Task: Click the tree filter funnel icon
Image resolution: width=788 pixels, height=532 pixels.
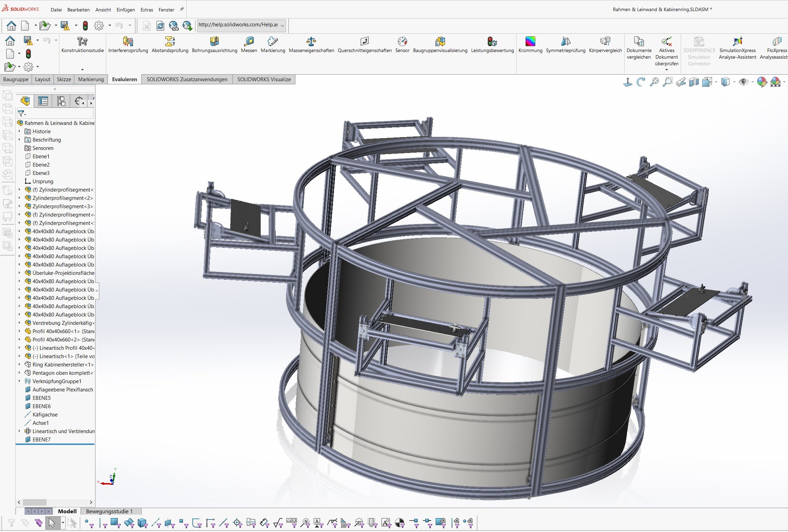Action: (22, 113)
